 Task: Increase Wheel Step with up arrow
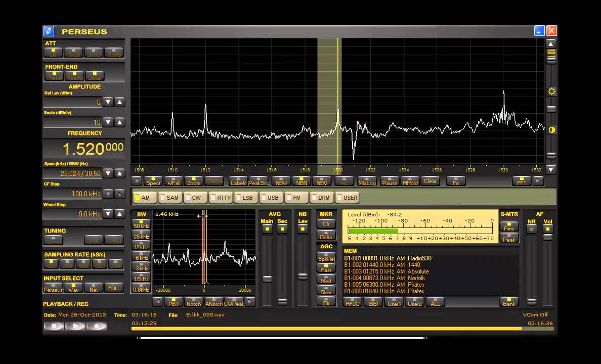[x=119, y=214]
